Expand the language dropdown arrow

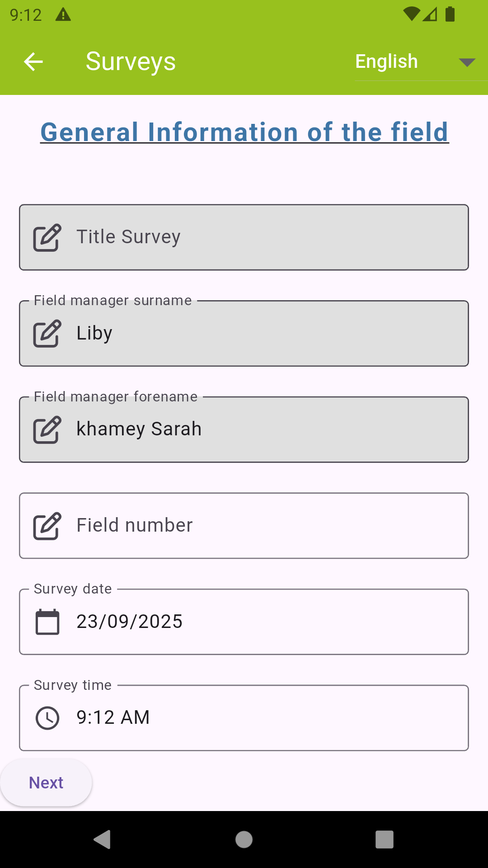tap(467, 62)
